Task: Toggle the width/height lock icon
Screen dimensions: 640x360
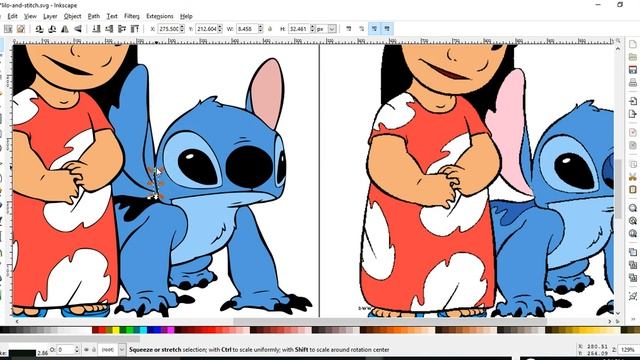Action: tap(270, 29)
